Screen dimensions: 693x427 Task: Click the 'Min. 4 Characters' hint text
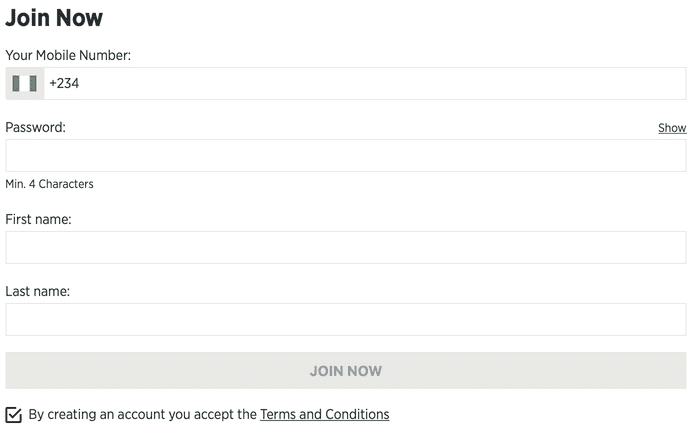[50, 184]
